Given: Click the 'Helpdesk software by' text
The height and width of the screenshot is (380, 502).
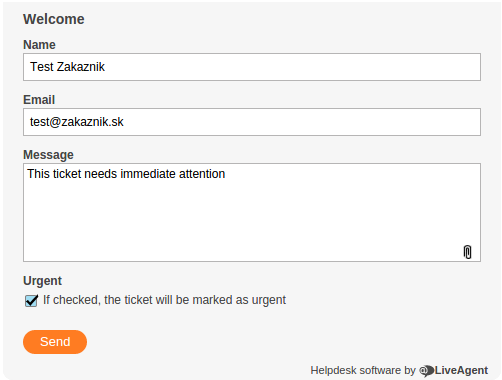Looking at the screenshot, I should pyautogui.click(x=363, y=370).
